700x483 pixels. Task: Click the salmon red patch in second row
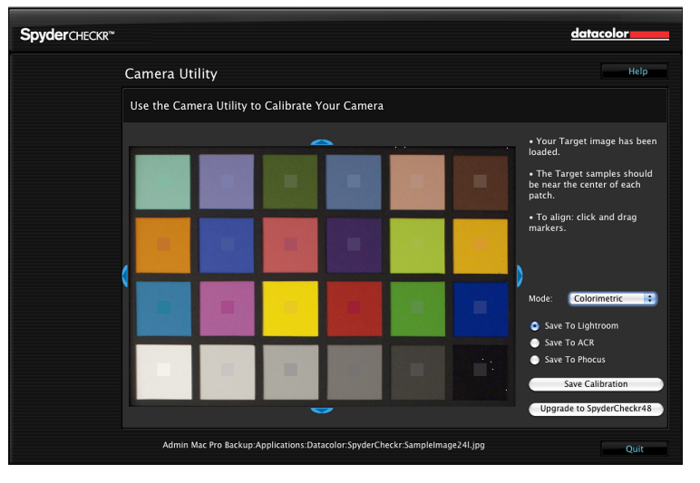(x=290, y=245)
